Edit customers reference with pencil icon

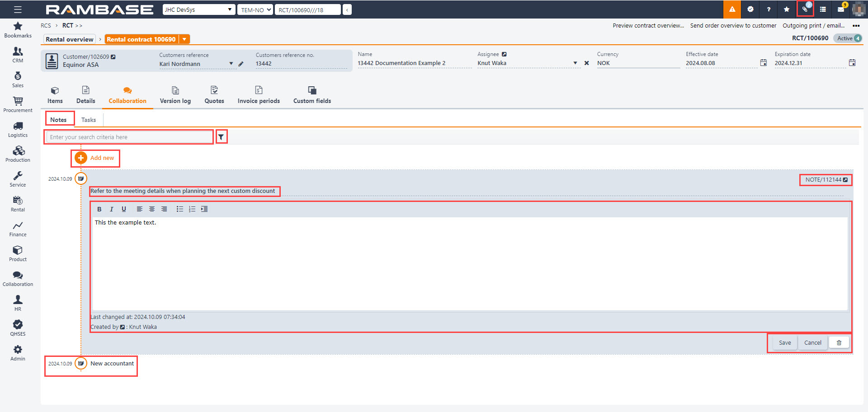point(241,64)
